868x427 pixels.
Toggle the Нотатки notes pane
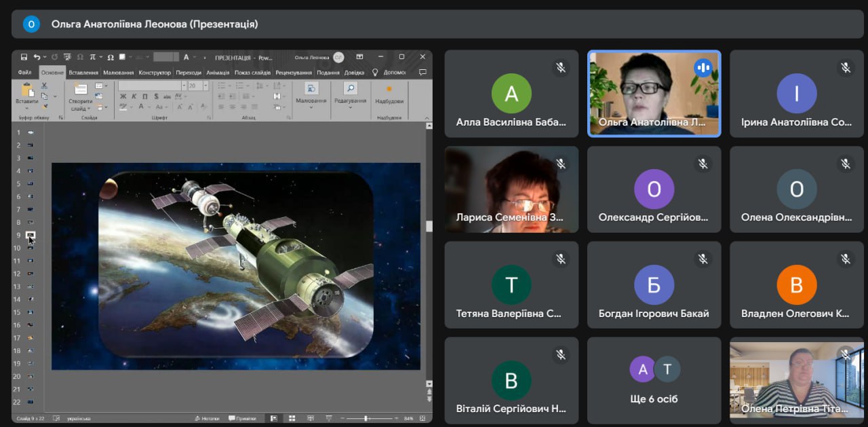coord(207,419)
